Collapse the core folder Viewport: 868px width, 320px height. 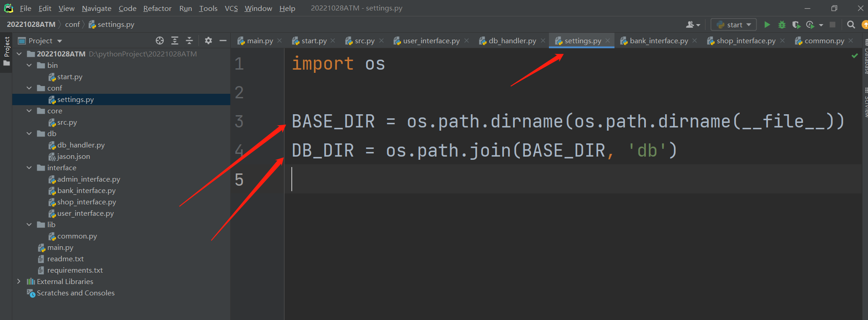[x=29, y=111]
